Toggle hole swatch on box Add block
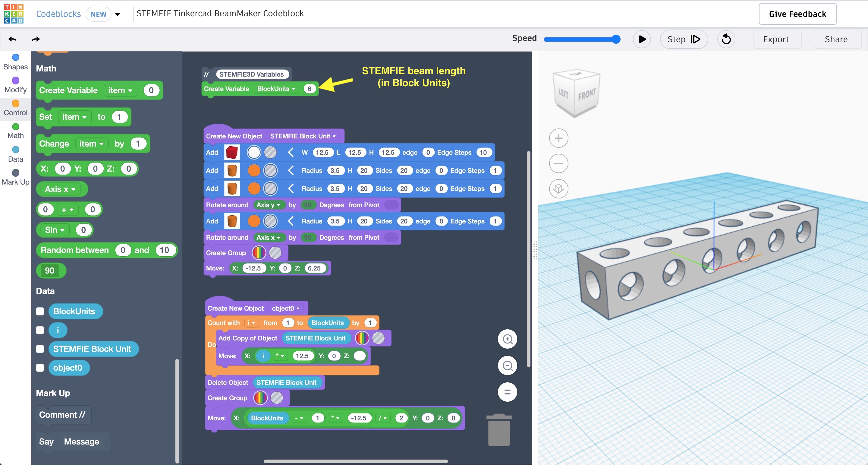 [270, 152]
